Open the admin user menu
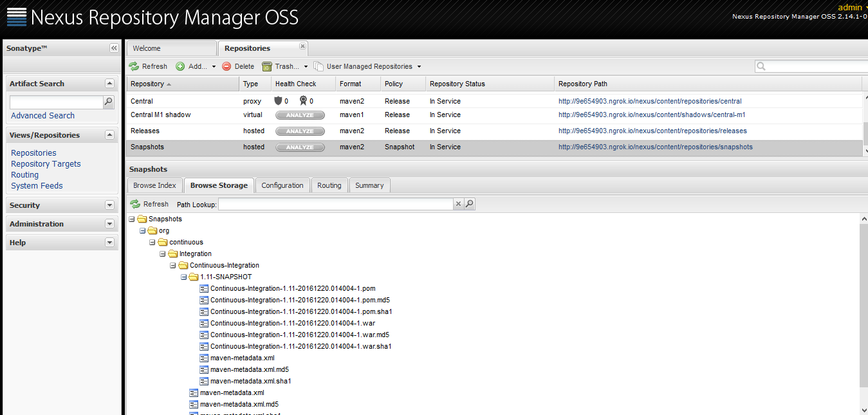The width and height of the screenshot is (868, 415). pos(852,7)
